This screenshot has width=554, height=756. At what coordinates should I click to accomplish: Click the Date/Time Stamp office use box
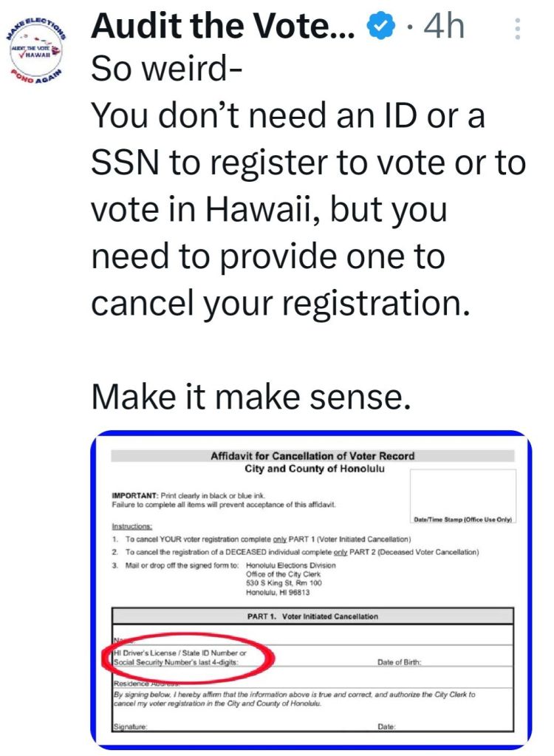(x=463, y=494)
